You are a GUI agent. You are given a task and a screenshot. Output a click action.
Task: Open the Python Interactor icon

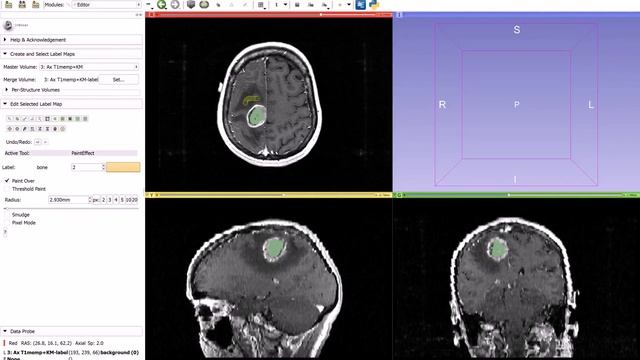pyautogui.click(x=374, y=4)
